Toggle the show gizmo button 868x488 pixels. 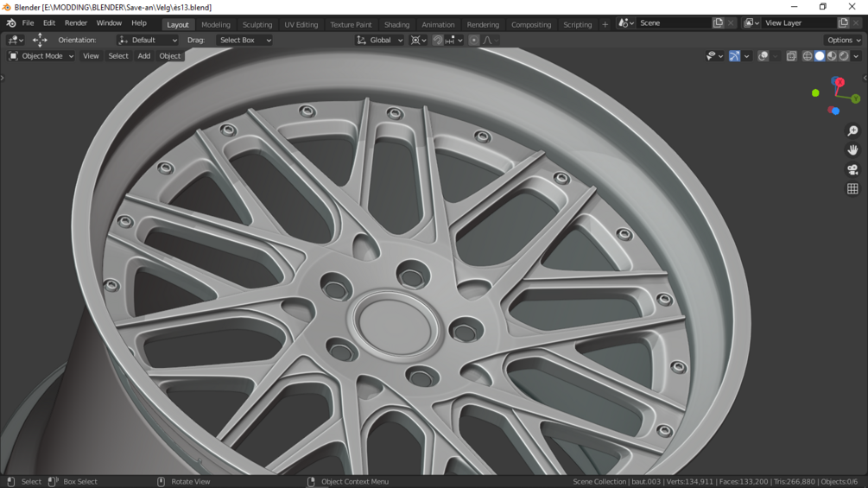point(735,56)
